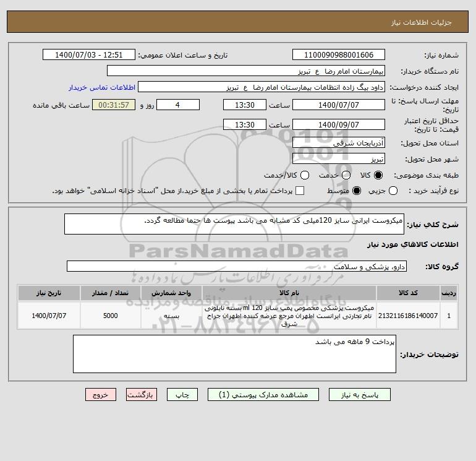The image size is (476, 461).
Task: Click the طبقه بندی موضوعی label
Action: click(426, 175)
